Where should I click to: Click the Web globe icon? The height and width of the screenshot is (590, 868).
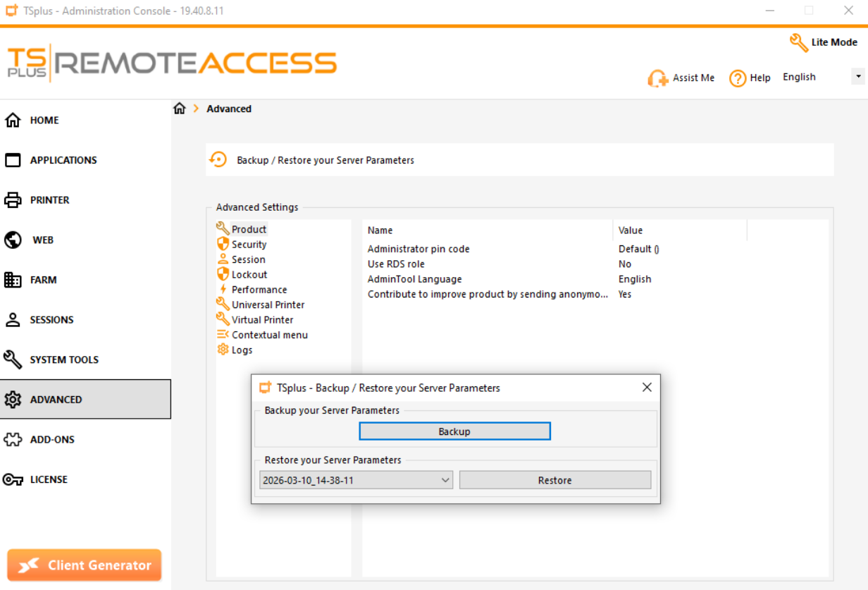(13, 240)
